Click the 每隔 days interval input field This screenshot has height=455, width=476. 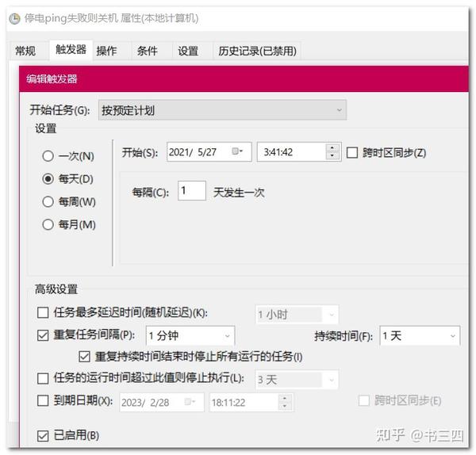coord(192,191)
